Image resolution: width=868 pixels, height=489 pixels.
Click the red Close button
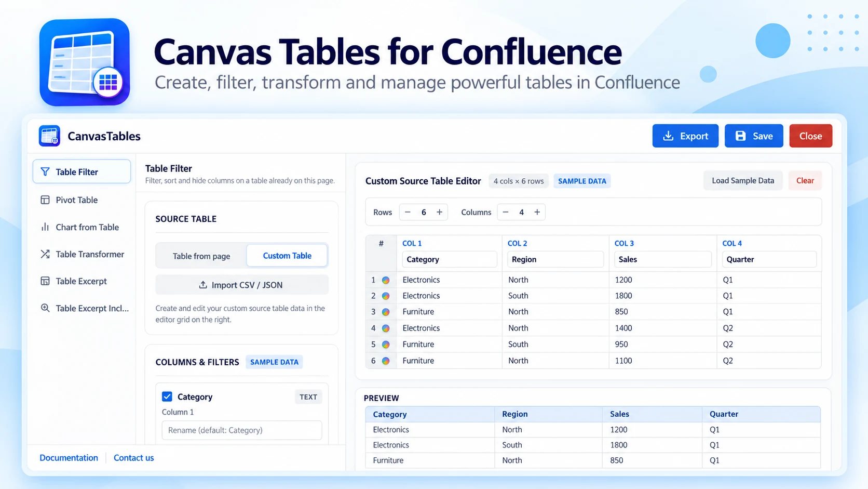click(810, 136)
